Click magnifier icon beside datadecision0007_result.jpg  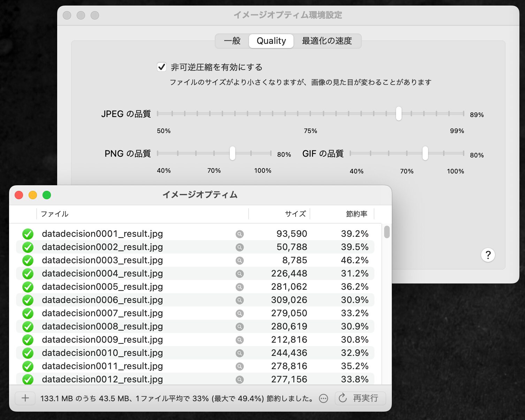click(x=239, y=313)
